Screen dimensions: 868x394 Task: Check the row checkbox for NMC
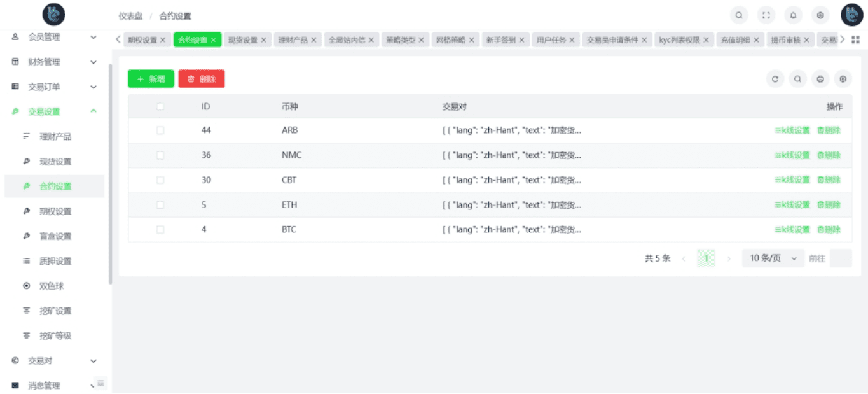coord(160,155)
